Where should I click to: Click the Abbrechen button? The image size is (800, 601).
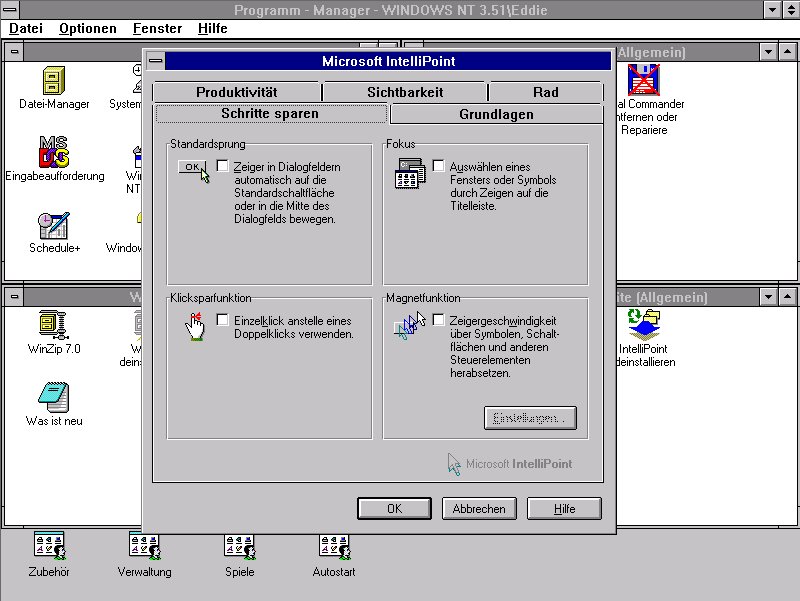[x=479, y=509]
